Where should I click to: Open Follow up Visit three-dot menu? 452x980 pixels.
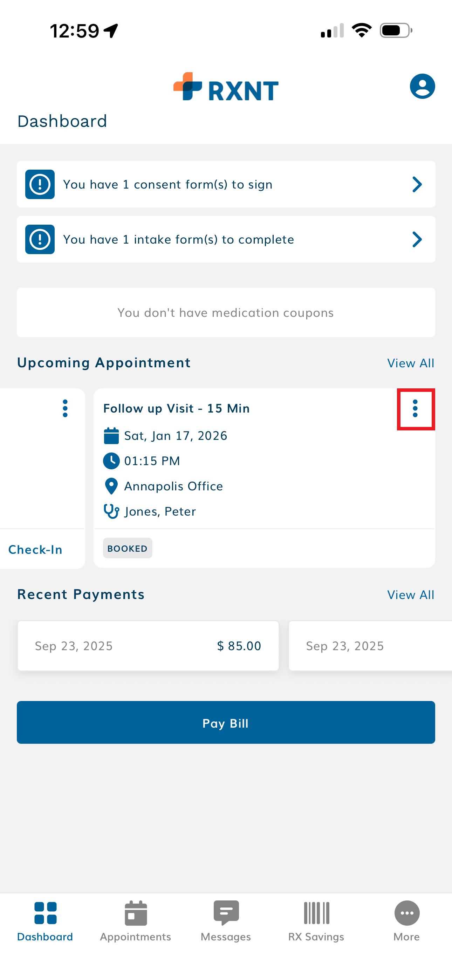tap(415, 409)
